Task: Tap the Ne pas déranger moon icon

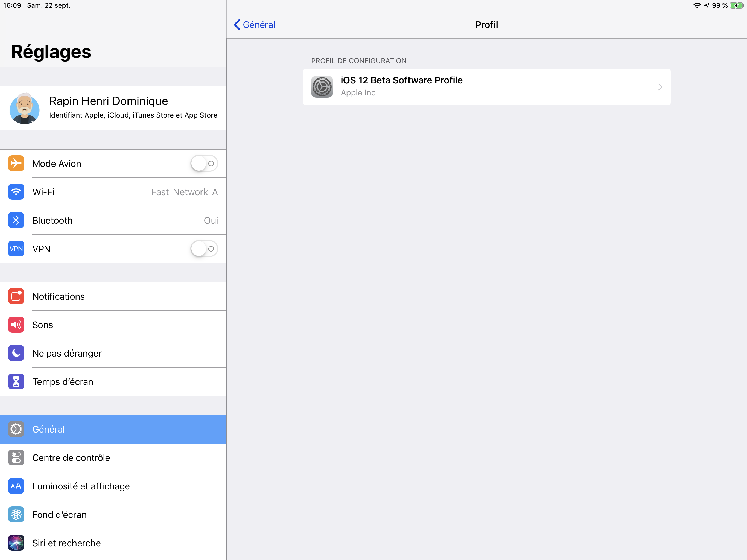Action: pyautogui.click(x=16, y=353)
